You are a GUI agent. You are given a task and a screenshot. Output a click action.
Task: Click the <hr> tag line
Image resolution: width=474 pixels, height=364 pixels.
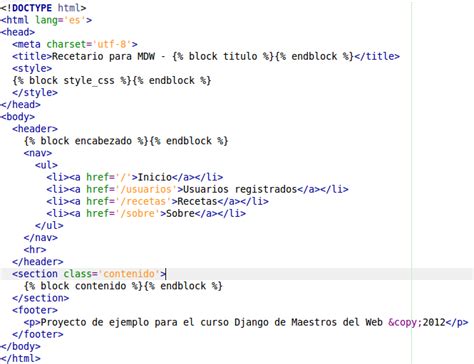coord(35,250)
